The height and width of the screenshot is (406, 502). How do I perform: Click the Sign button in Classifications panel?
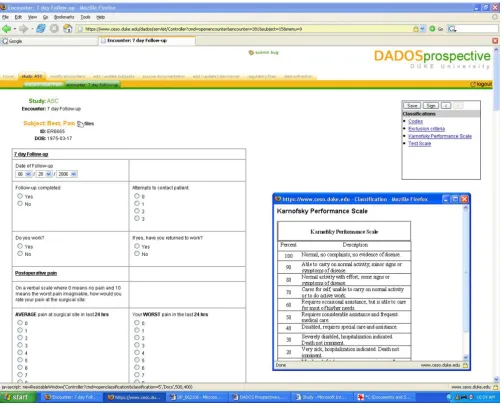coord(431,106)
